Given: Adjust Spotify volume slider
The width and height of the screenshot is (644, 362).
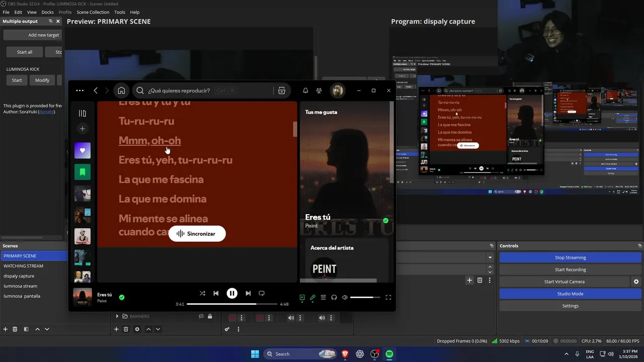Looking at the screenshot, I should (365, 297).
